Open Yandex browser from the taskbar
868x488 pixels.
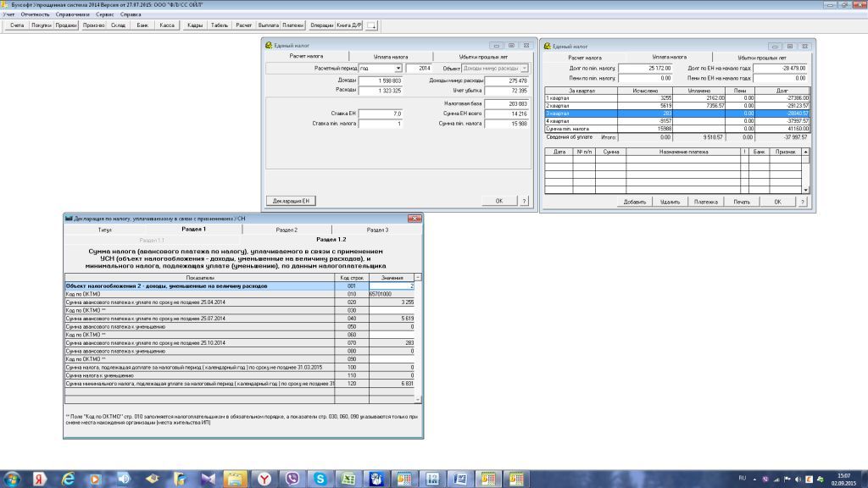click(x=264, y=480)
